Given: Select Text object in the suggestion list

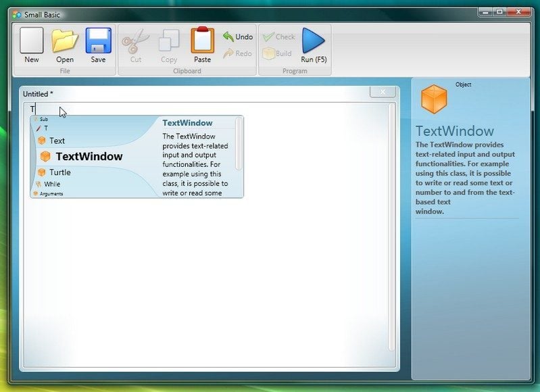Looking at the screenshot, I should point(57,141).
